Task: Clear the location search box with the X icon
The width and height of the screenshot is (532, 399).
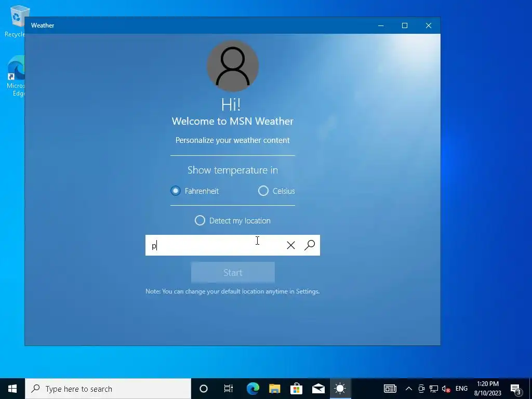Action: click(x=291, y=245)
